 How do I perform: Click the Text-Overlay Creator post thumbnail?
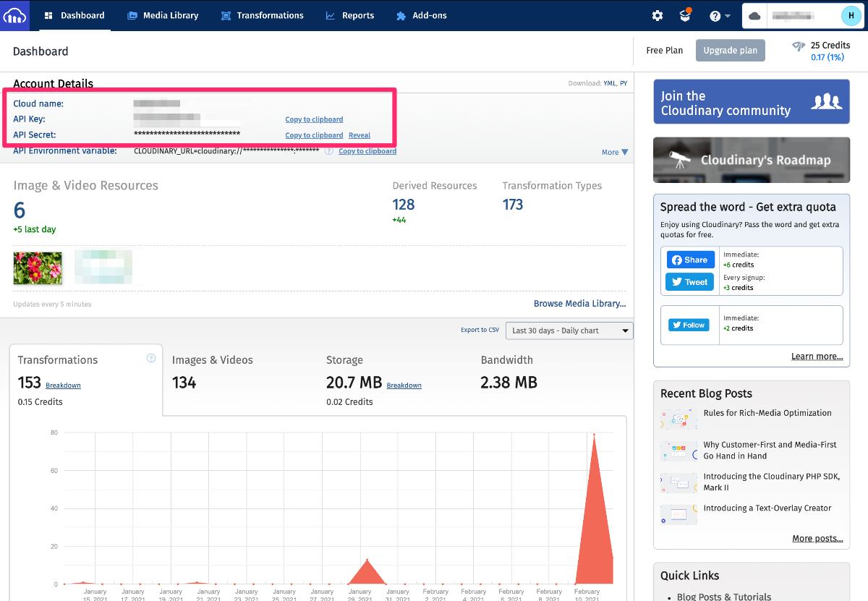click(678, 514)
